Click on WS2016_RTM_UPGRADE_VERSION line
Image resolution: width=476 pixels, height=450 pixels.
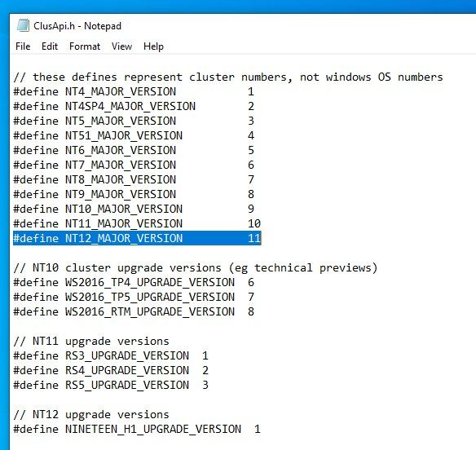(x=134, y=311)
